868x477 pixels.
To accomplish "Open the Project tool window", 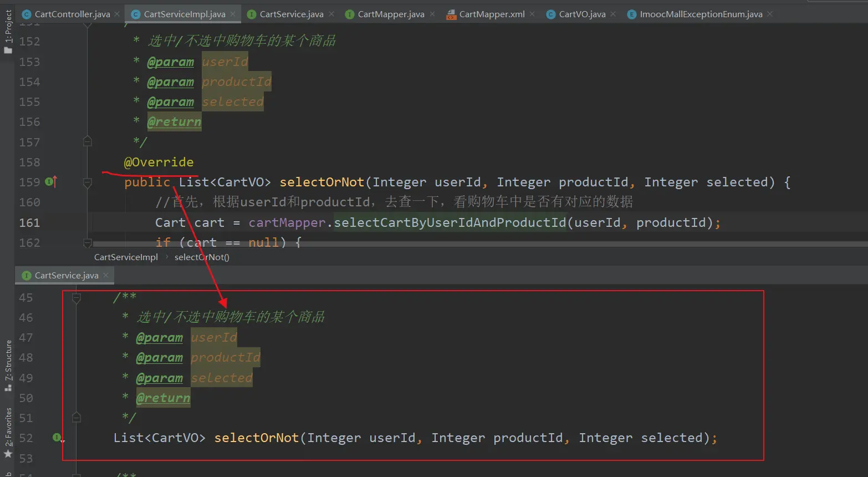I will pos(8,31).
